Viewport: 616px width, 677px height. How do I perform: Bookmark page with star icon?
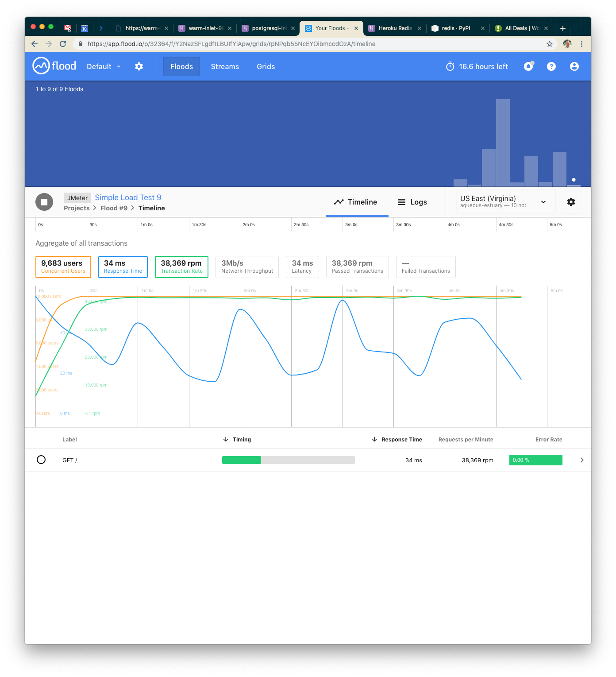(550, 44)
